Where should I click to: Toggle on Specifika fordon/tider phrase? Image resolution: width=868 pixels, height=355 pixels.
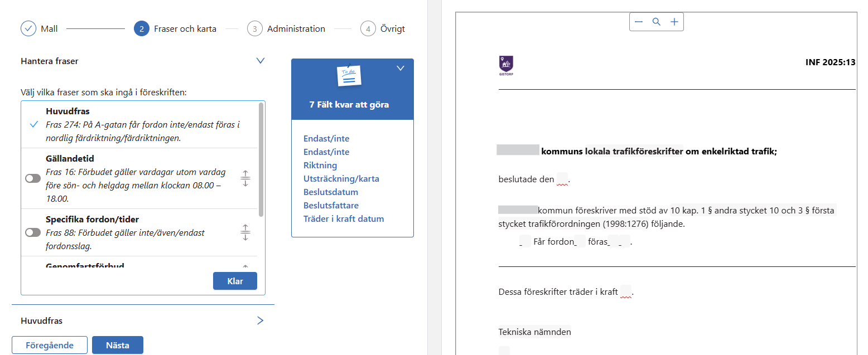[33, 232]
